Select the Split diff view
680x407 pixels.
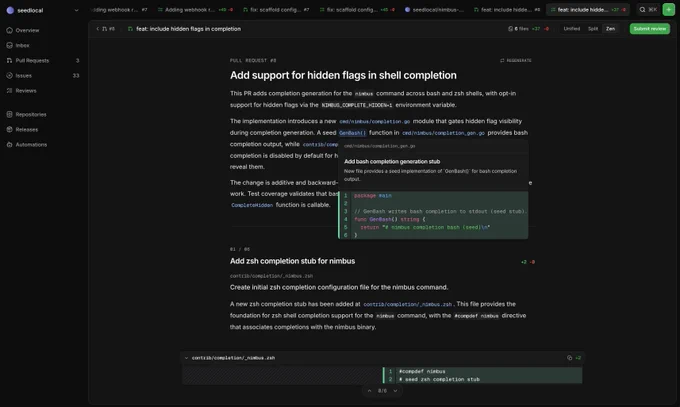click(593, 29)
